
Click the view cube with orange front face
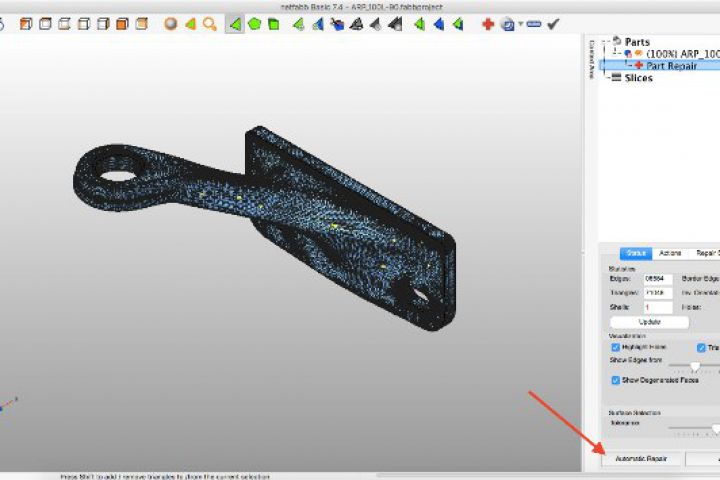[26, 24]
